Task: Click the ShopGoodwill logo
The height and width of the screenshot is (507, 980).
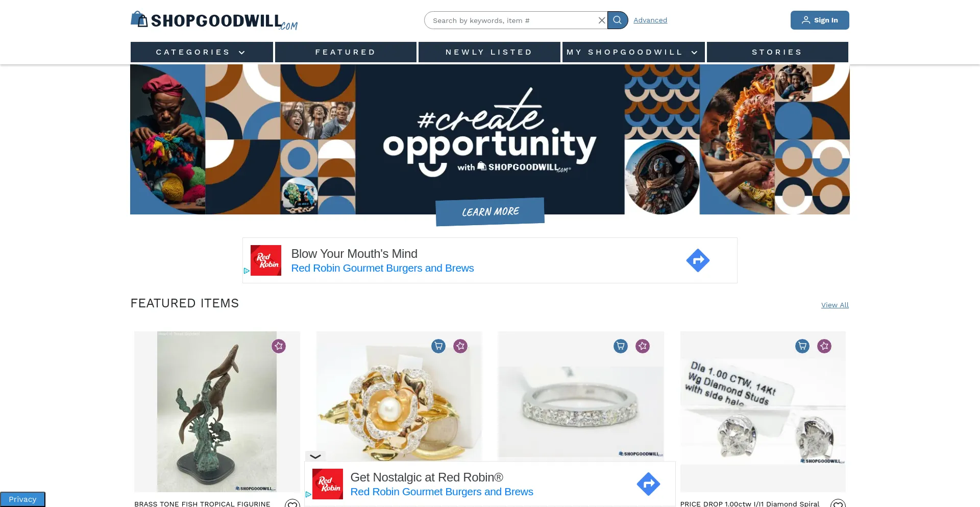Action: [214, 21]
